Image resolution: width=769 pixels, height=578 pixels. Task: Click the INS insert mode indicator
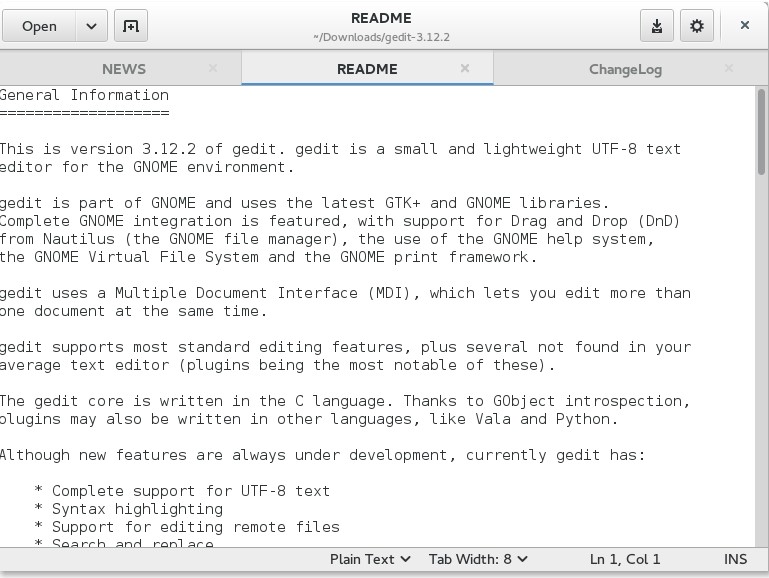735,559
